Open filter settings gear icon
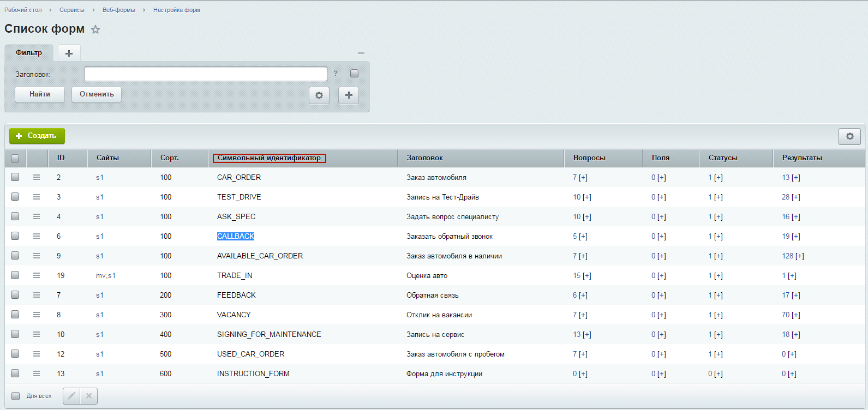This screenshot has height=410, width=868. [x=319, y=95]
